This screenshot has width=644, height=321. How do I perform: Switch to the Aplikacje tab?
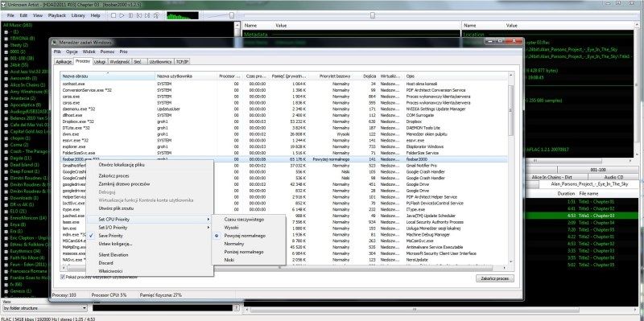[x=64, y=62]
